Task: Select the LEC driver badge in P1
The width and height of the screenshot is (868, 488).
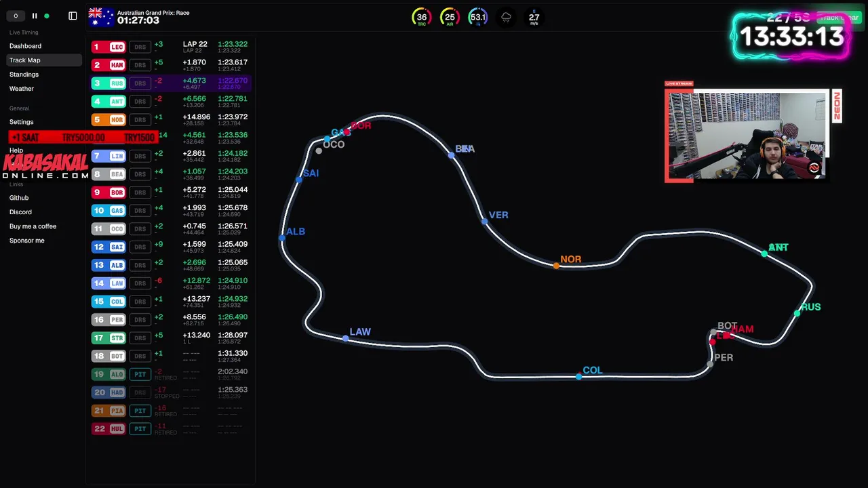Action: (x=108, y=47)
